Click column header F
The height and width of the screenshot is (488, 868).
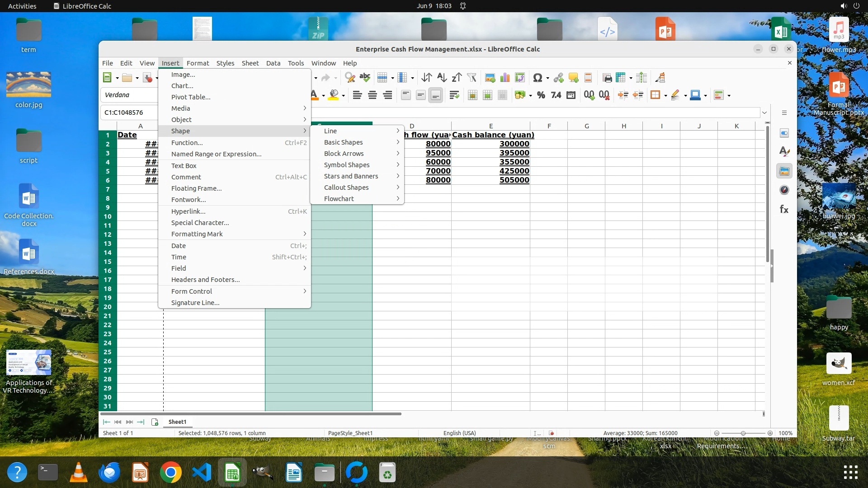[549, 126]
